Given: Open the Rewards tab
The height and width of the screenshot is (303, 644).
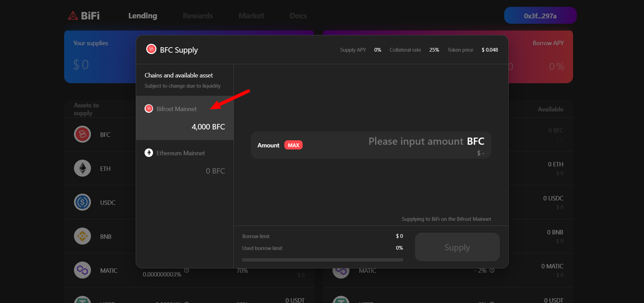Looking at the screenshot, I should click(x=198, y=16).
